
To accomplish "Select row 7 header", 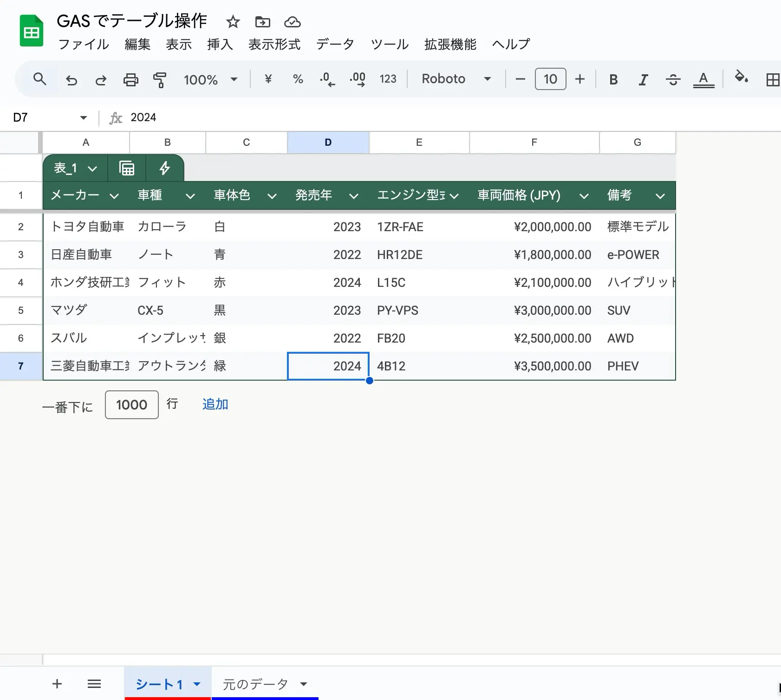I will [21, 366].
